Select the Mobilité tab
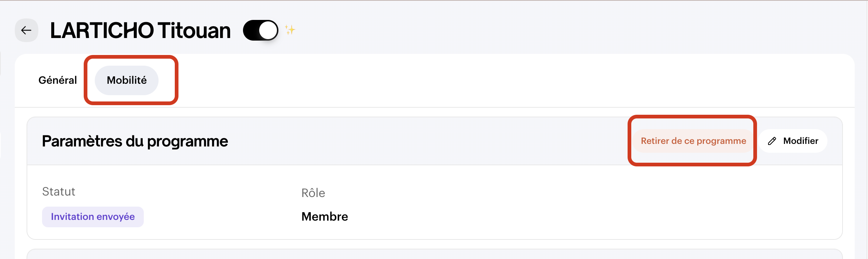This screenshot has height=259, width=868. pyautogui.click(x=126, y=80)
